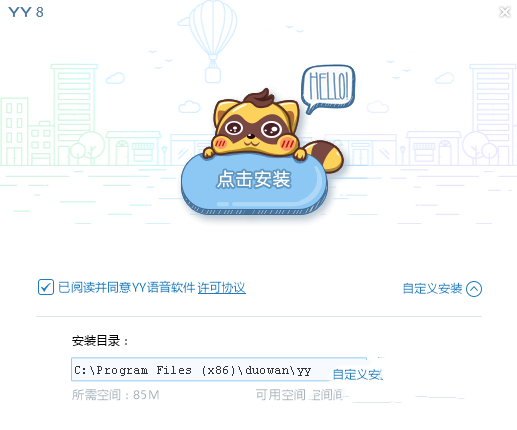The height and width of the screenshot is (430, 517).
Task: Click the raccoon's brown hair tuft
Action: [259, 98]
